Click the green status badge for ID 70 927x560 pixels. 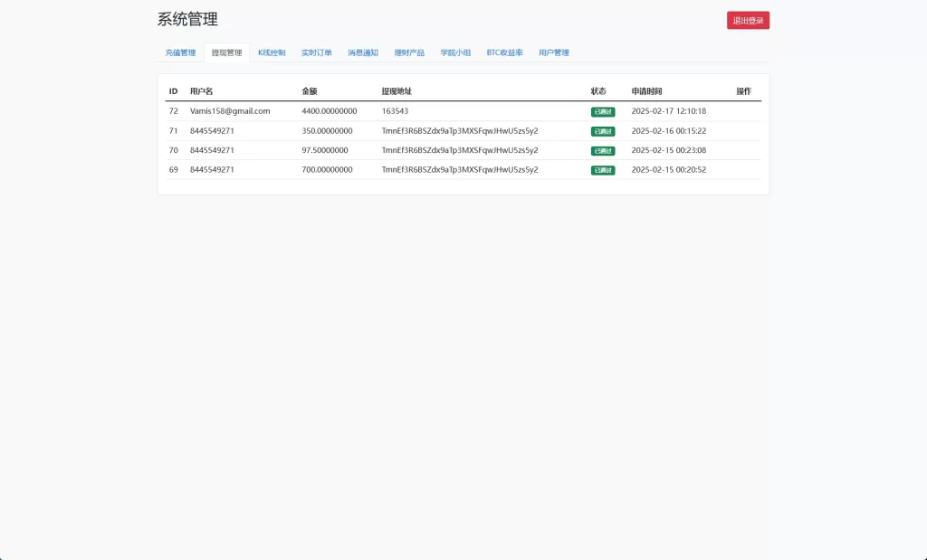click(x=603, y=151)
